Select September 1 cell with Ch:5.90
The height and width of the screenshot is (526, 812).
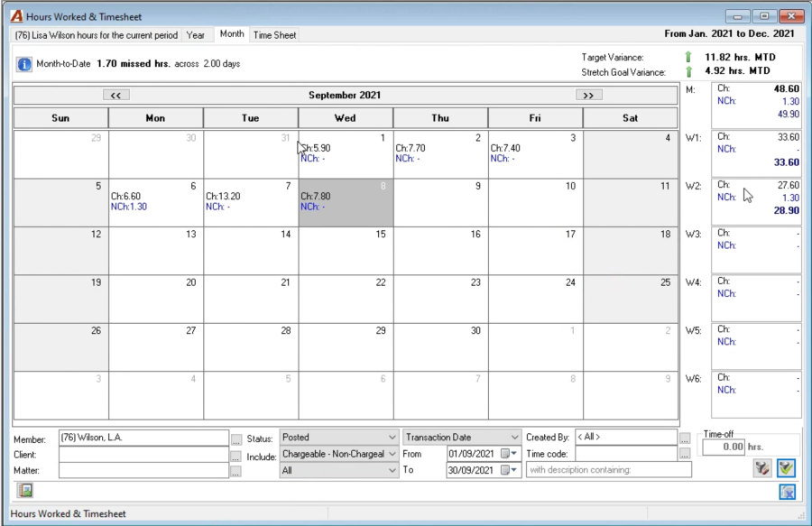coord(346,154)
